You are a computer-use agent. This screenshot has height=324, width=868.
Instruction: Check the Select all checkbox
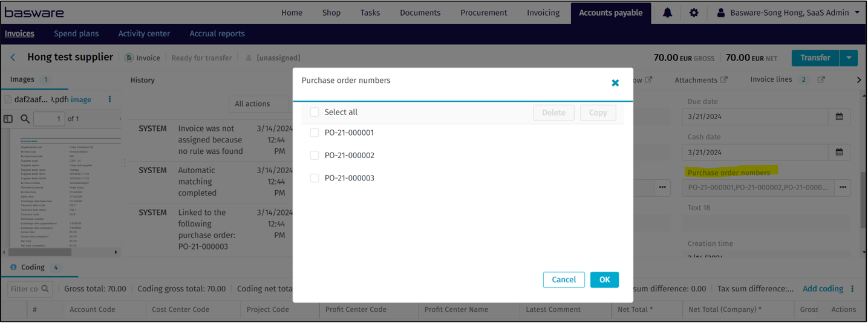click(315, 112)
